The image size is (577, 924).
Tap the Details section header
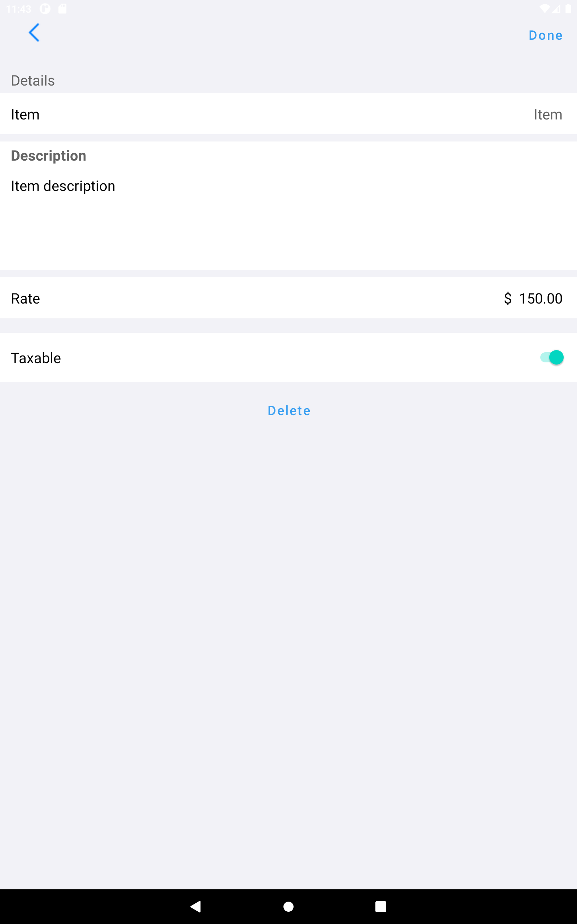coord(33,80)
